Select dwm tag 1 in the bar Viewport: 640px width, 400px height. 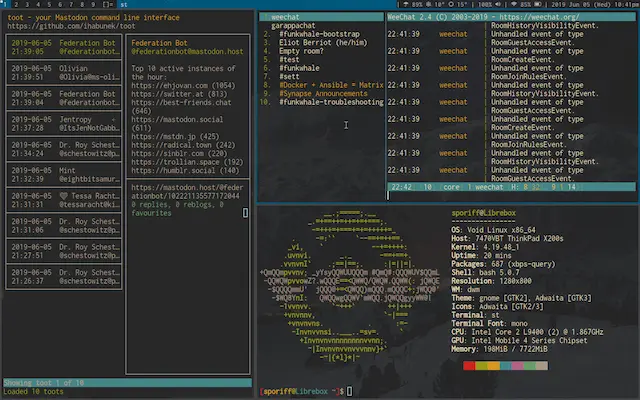click(x=5, y=4)
